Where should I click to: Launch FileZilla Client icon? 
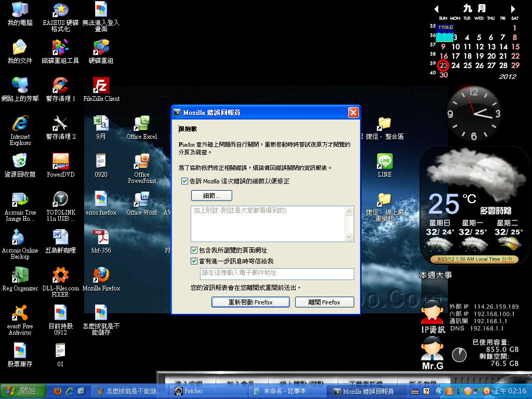click(101, 89)
